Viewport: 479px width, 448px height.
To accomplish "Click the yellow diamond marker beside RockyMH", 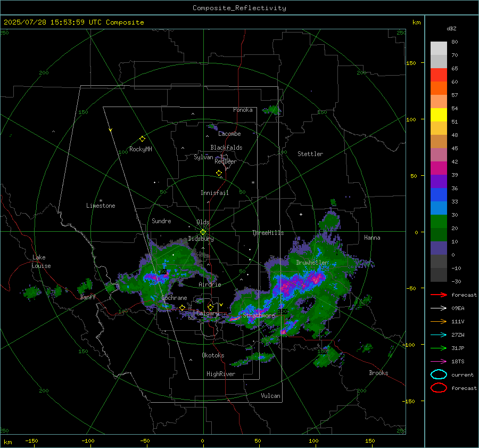I will click(x=142, y=139).
